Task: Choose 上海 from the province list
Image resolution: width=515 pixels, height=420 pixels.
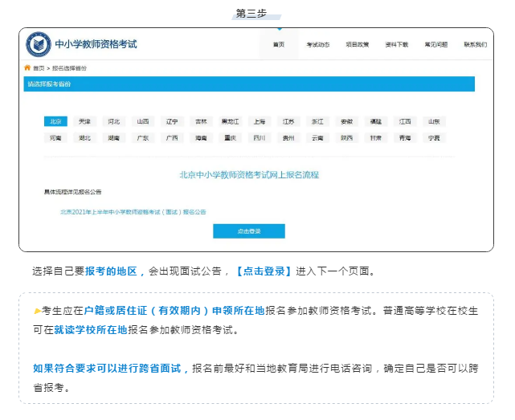Action: click(x=259, y=121)
